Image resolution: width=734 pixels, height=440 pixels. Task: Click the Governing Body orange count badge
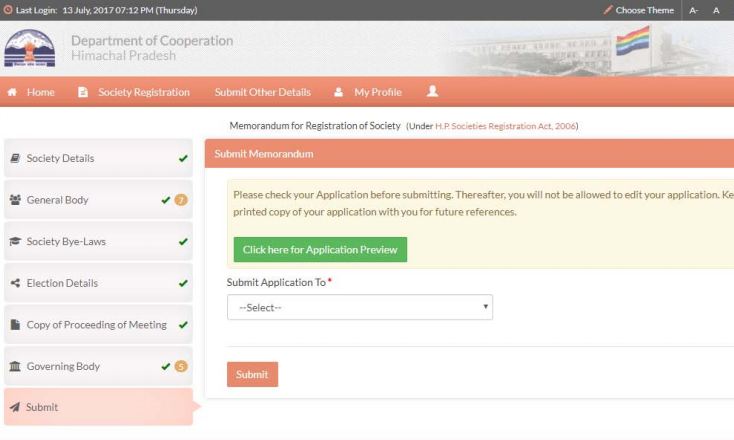coord(181,366)
